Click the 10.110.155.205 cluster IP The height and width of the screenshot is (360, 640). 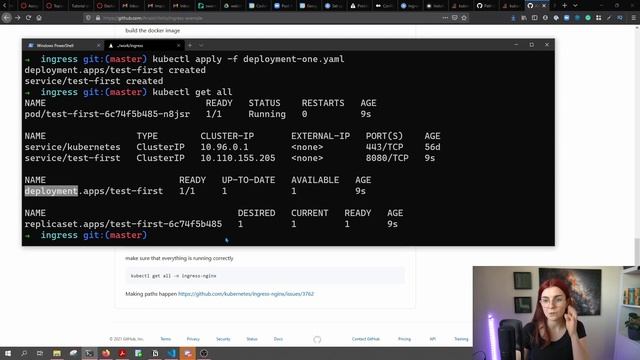(x=238, y=158)
